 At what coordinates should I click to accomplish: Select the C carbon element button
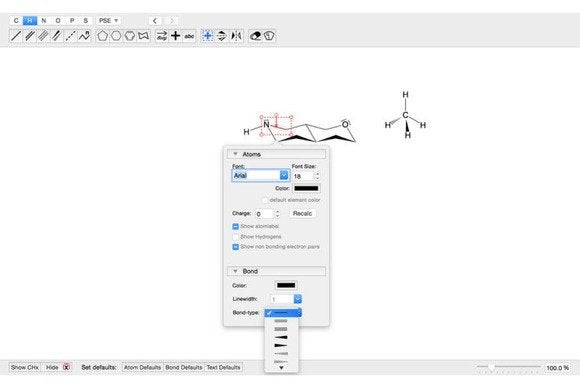16,20
